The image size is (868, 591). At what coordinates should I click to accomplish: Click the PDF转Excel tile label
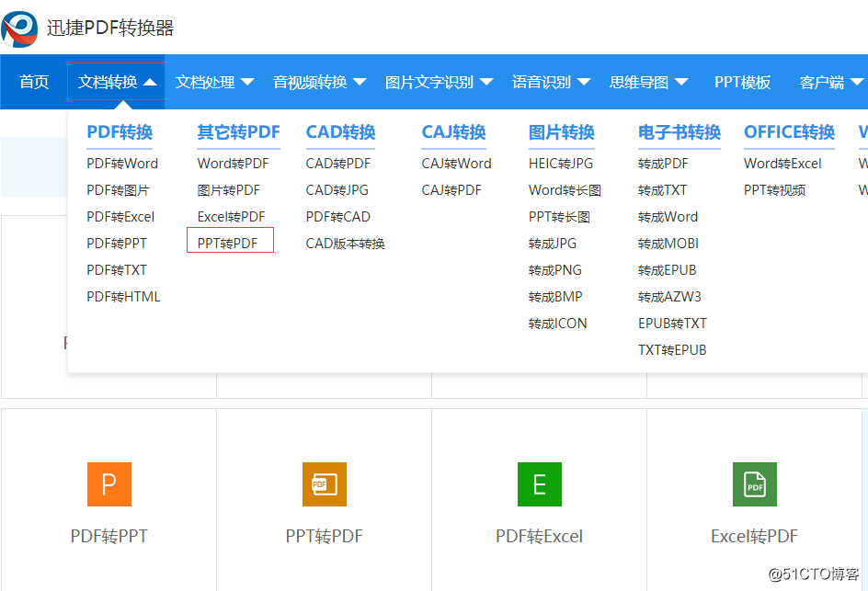click(540, 536)
